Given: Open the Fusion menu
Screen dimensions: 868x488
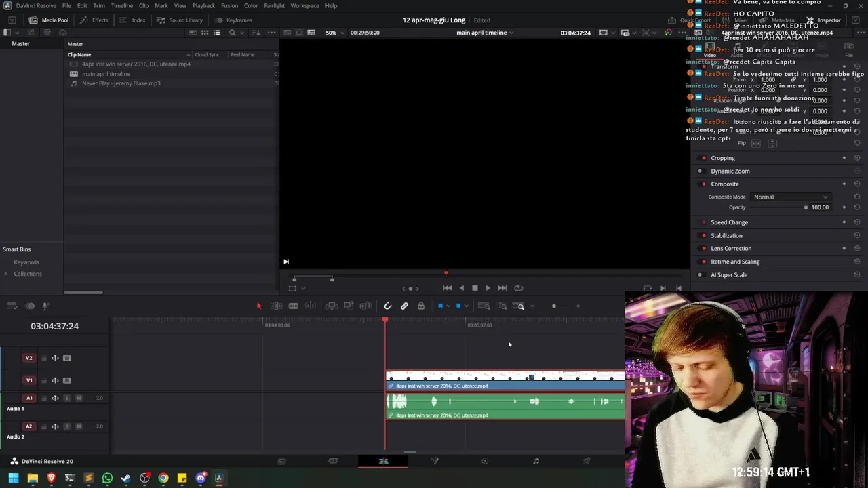Looking at the screenshot, I should pos(230,5).
